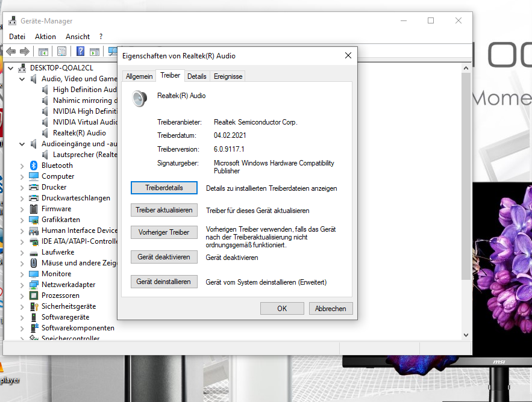532x402 pixels.
Task: Click the Druckwarteschlangen icon
Action: coord(34,198)
